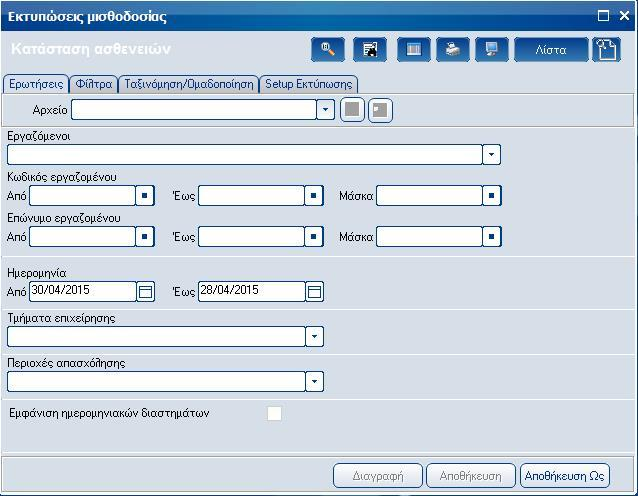
Task: Open calendar for Έως date 28/04/2015
Action: (315, 291)
